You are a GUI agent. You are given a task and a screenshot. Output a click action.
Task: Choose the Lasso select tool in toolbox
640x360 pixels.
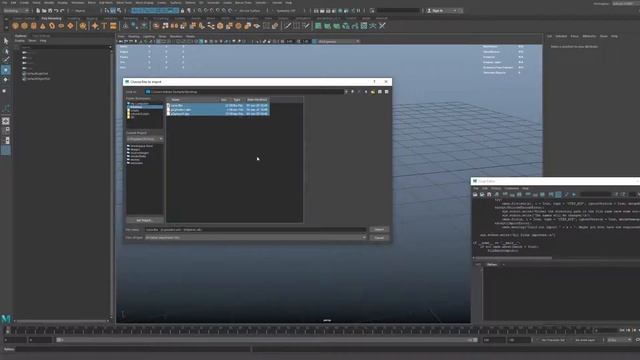tap(6, 51)
